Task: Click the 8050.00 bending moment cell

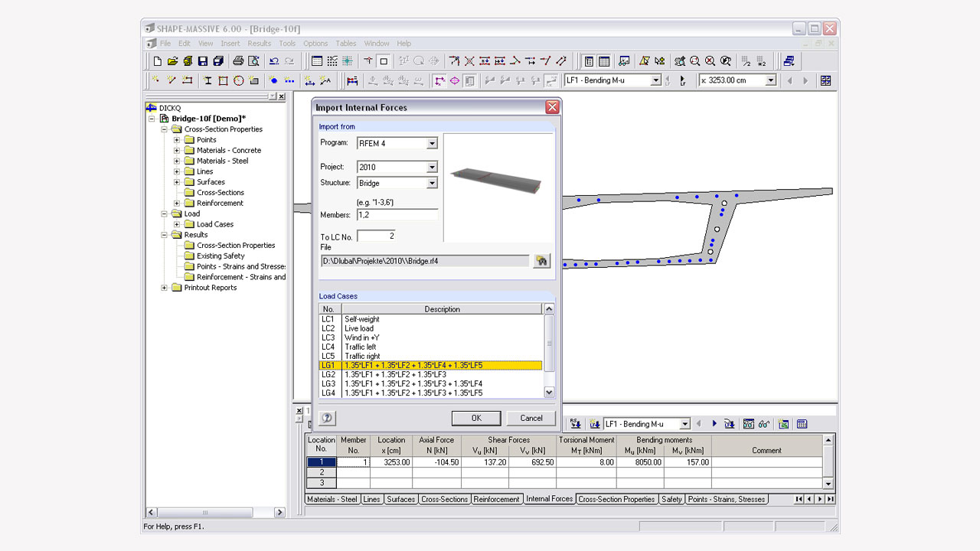Action: click(x=639, y=462)
